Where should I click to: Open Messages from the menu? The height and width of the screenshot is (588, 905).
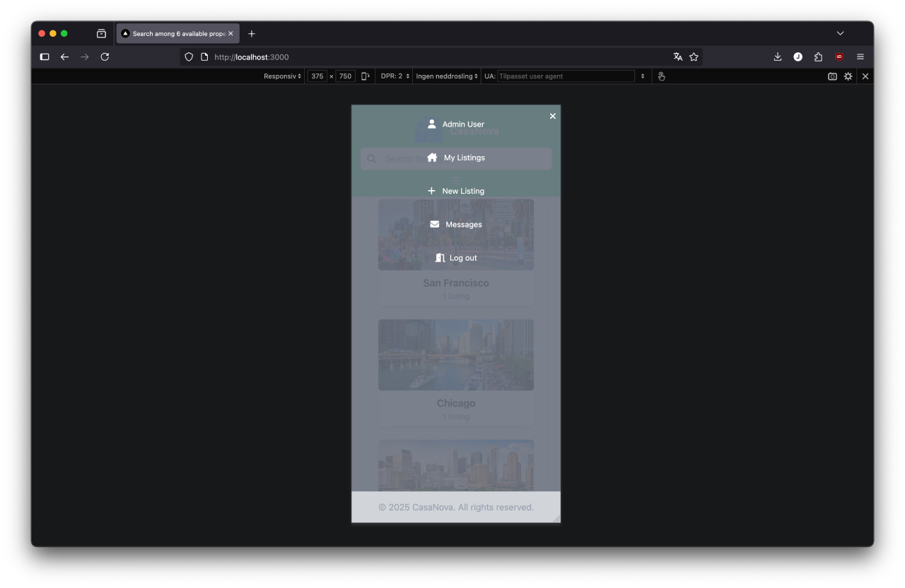[x=456, y=225]
